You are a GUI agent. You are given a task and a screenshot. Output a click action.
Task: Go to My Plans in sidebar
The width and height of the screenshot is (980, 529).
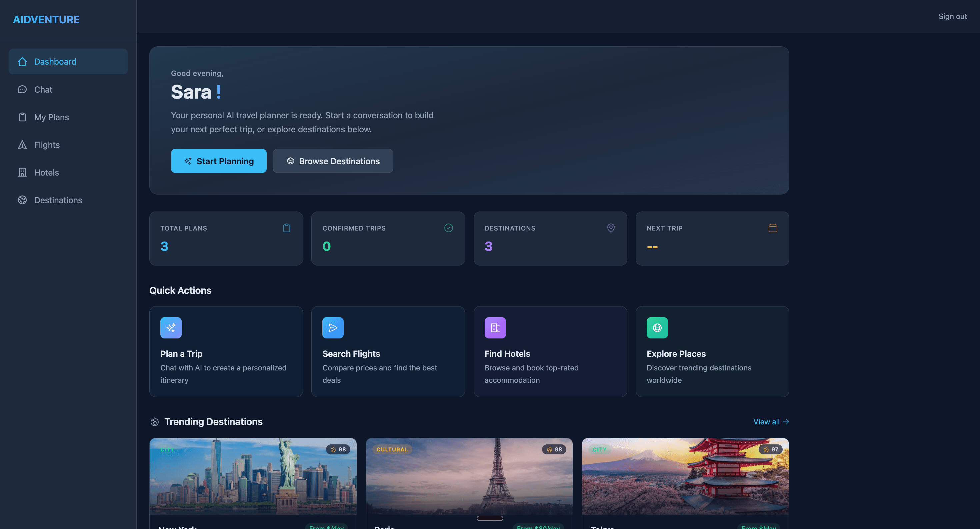(68, 117)
